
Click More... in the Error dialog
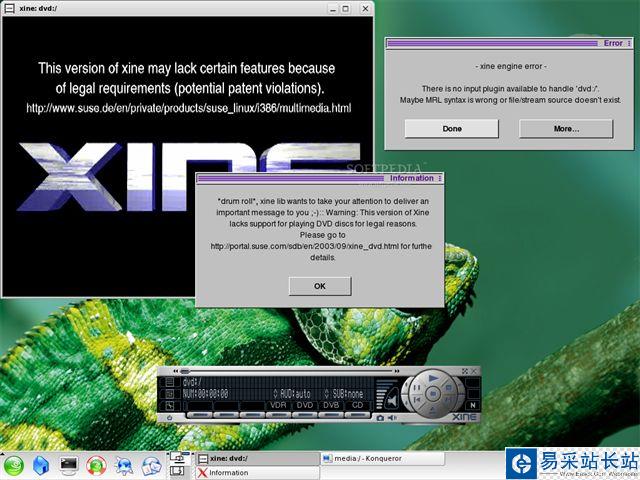566,129
